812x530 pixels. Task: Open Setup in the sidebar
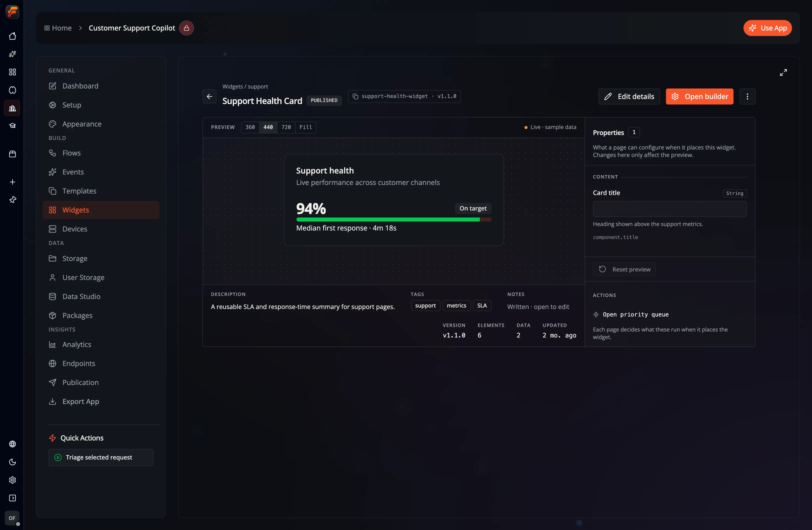101,105
